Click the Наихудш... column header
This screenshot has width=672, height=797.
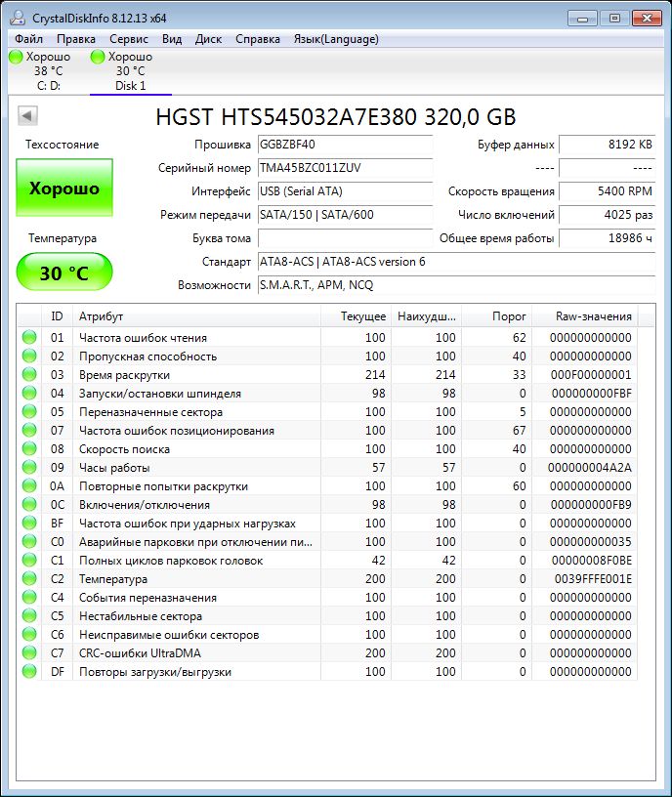[426, 316]
